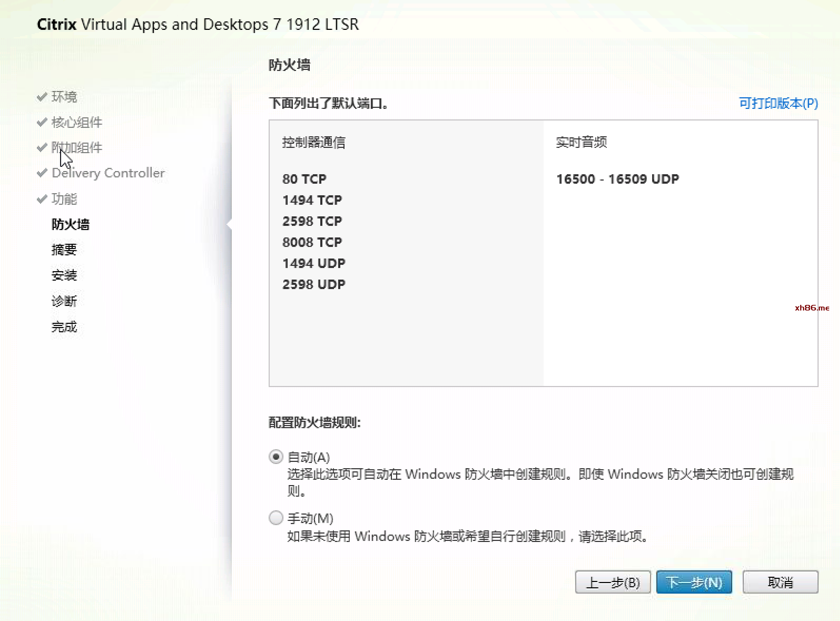Click the Delivery Controller step label
The height and width of the screenshot is (621, 840).
click(108, 172)
